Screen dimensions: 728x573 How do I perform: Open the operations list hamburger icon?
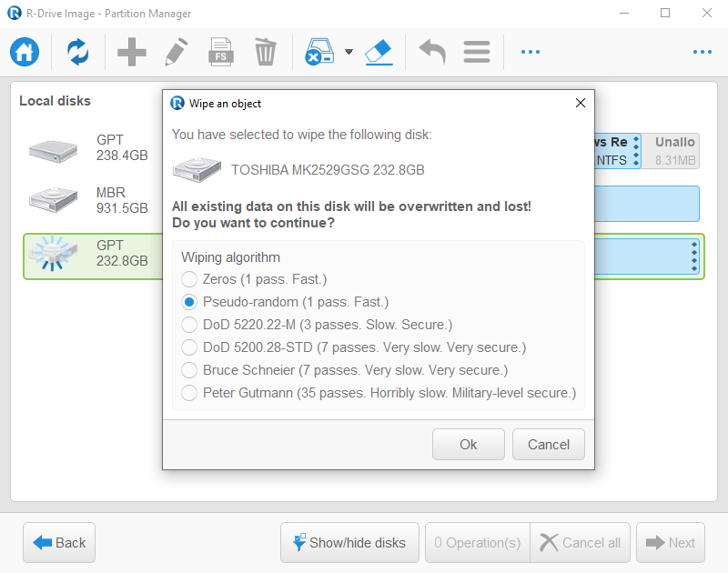[476, 52]
